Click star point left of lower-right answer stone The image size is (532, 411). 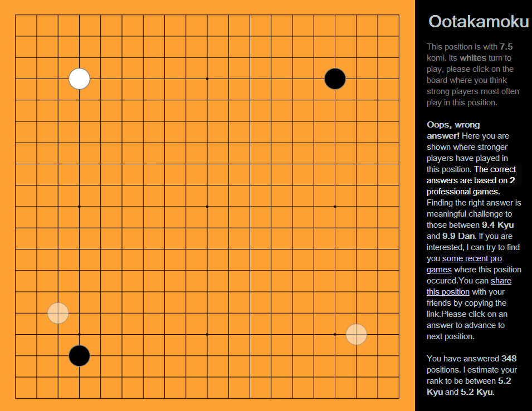[335, 334]
